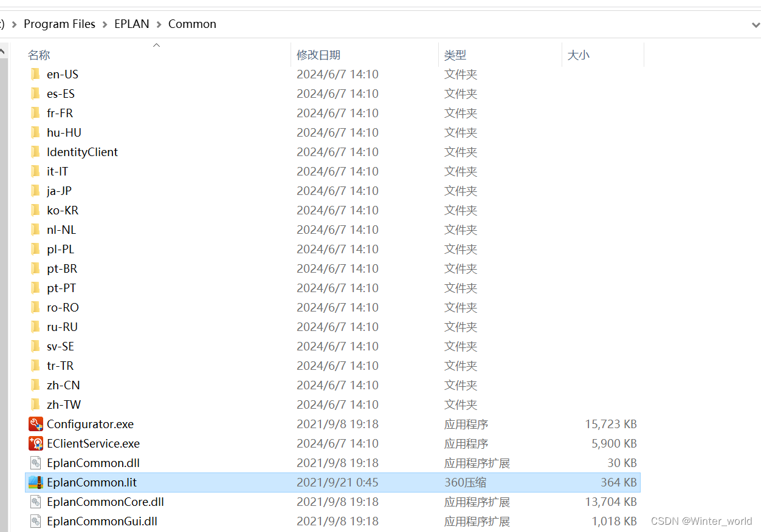Select the file name EClientService.exe
The height and width of the screenshot is (532, 761).
pos(93,443)
